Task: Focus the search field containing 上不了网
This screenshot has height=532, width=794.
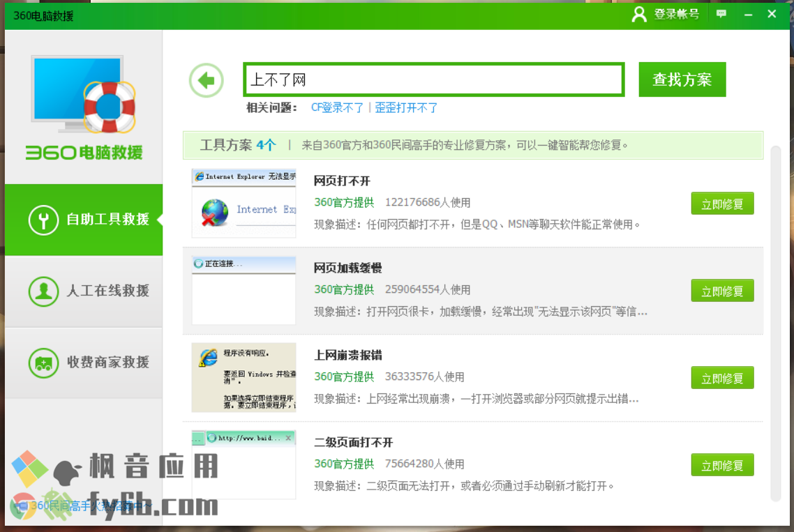Action: (434, 79)
